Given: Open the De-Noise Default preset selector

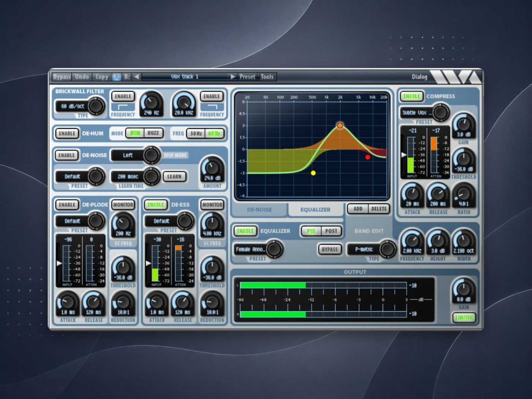Looking at the screenshot, I should (x=80, y=177).
